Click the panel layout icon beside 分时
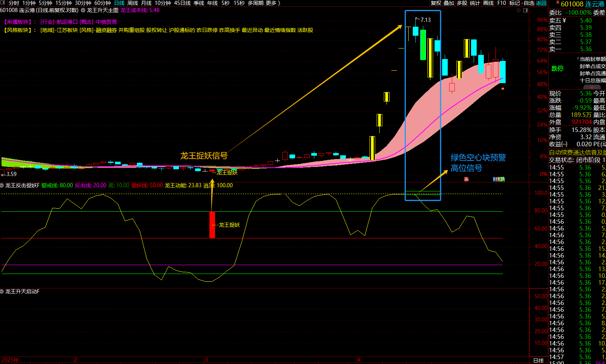The image size is (606, 364). tap(3, 3)
